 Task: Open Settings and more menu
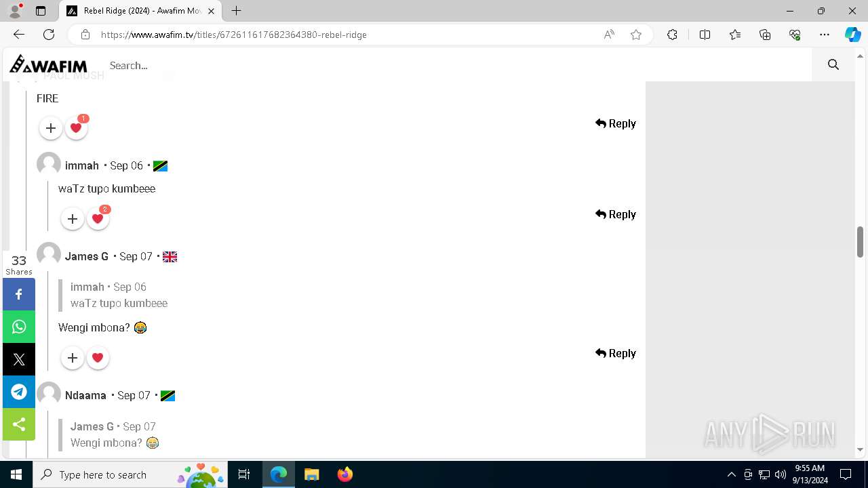(825, 35)
